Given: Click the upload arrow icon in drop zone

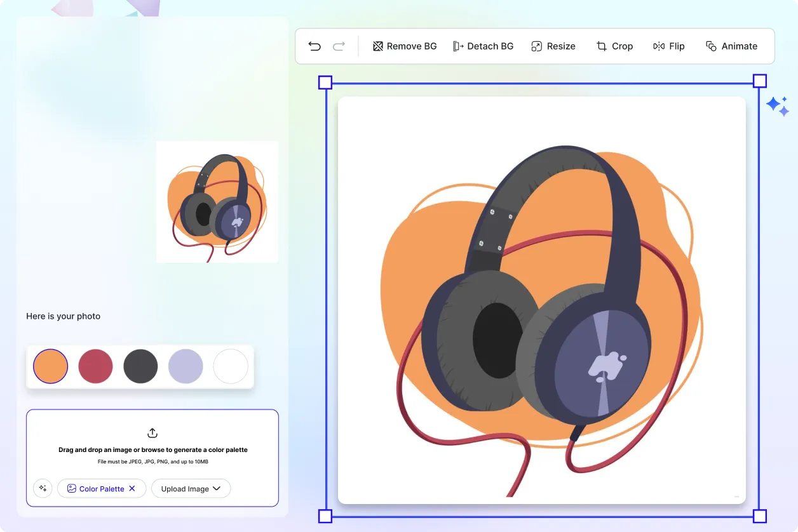Looking at the screenshot, I should click(152, 433).
